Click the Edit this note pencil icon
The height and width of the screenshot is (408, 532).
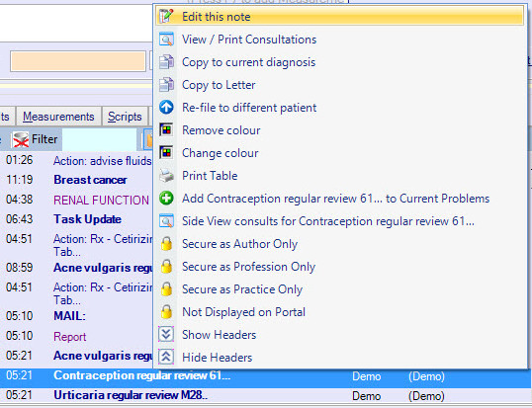(x=166, y=16)
